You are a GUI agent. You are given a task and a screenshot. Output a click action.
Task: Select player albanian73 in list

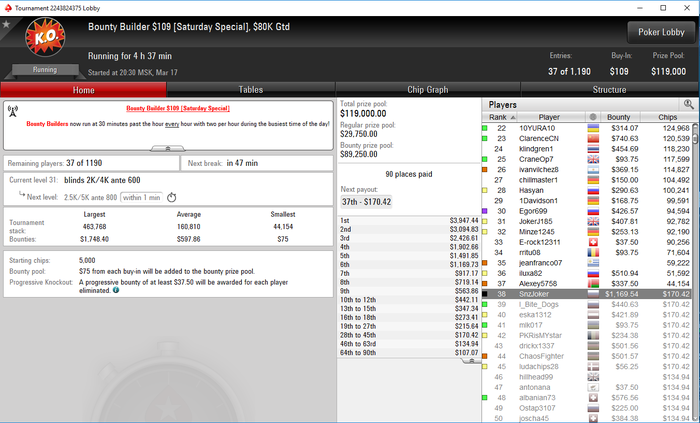click(x=587, y=398)
